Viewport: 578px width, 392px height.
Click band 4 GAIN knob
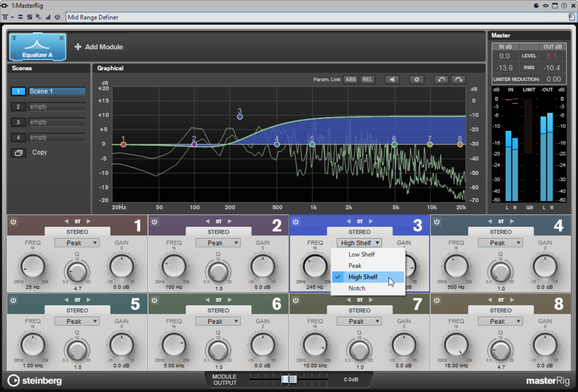pyautogui.click(x=545, y=267)
